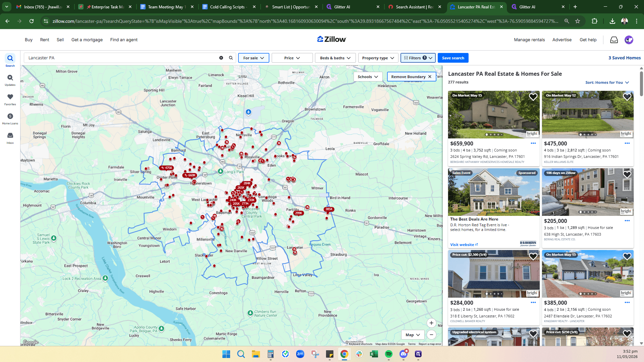Open the messages tray icon in header
The width and height of the screenshot is (644, 362).
(614, 40)
